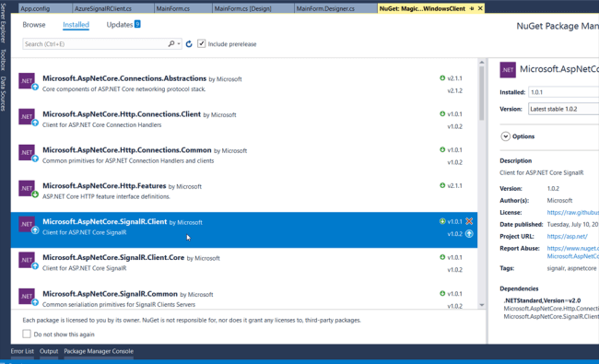599x364 pixels.
Task: Click the tags text signalr, aspnetcore
Action: (571, 268)
